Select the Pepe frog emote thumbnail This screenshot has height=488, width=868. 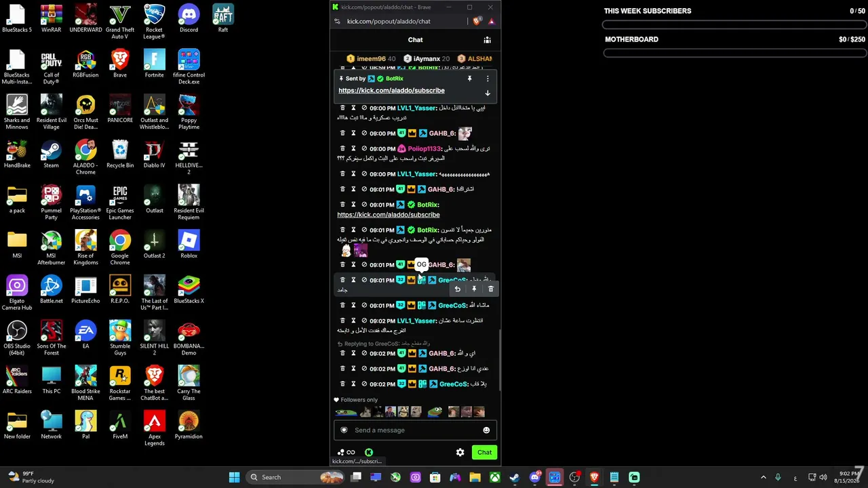point(435,411)
